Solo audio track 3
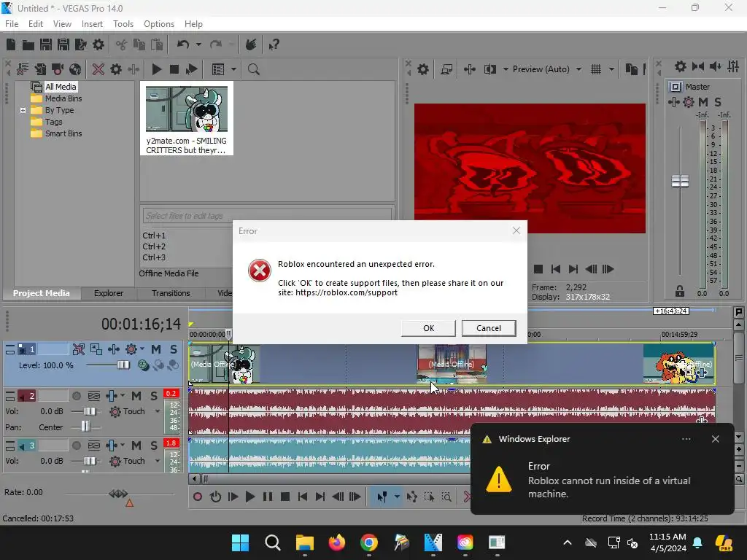Image resolution: width=747 pixels, height=560 pixels. pos(153,446)
